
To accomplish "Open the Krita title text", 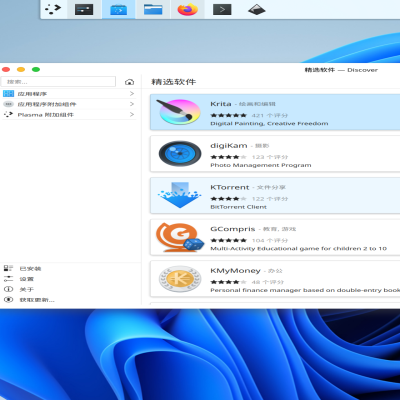I will click(221, 104).
